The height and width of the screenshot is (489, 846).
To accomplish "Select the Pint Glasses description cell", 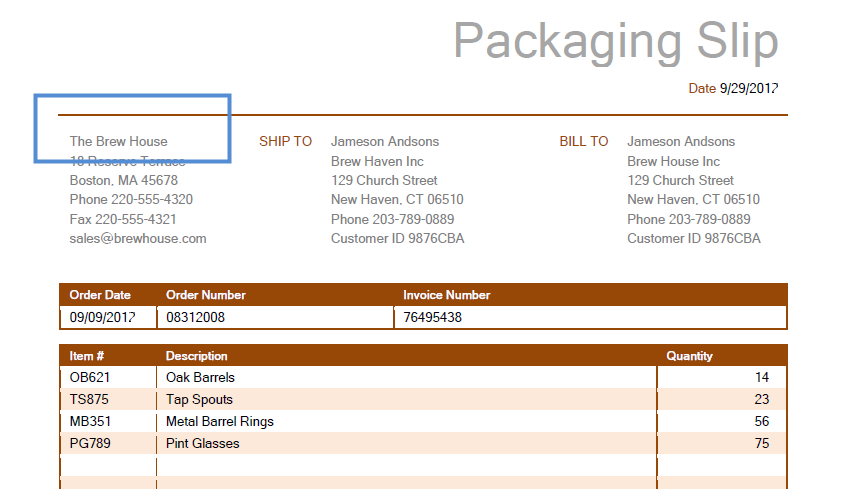I will coord(203,444).
